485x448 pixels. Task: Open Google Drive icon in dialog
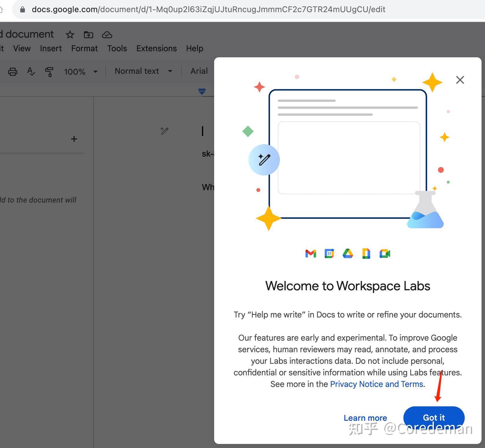(348, 254)
